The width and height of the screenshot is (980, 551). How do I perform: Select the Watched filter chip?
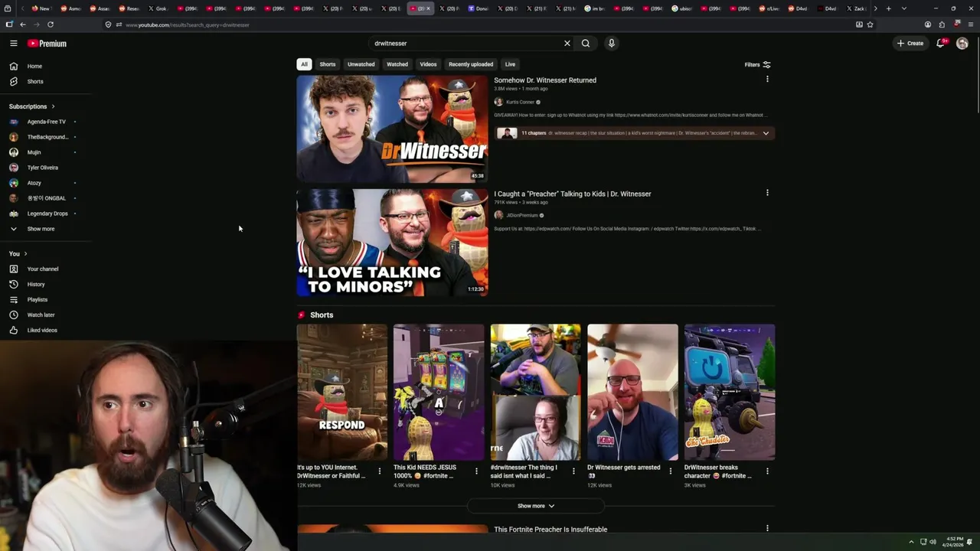(397, 64)
